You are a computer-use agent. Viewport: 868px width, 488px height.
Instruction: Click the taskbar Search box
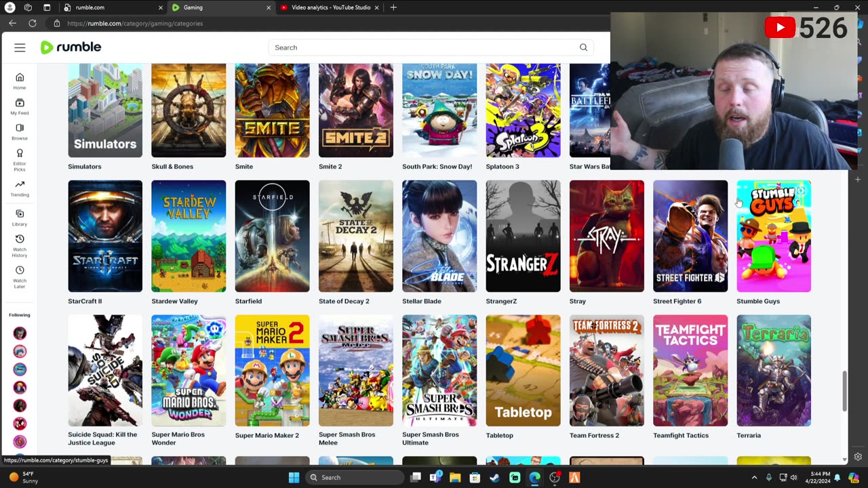tap(353, 477)
